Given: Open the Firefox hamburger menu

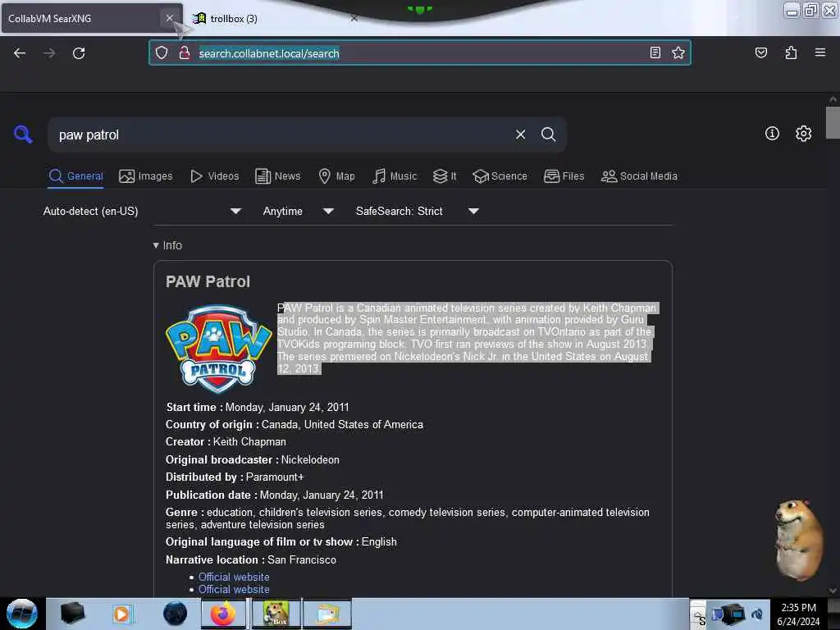Looking at the screenshot, I should coord(819,52).
